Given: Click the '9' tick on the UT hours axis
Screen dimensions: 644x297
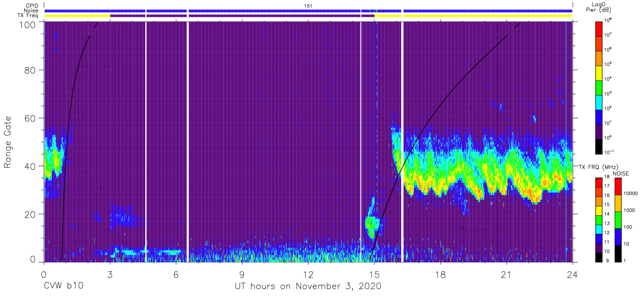Looking at the screenshot, I should point(242,274).
